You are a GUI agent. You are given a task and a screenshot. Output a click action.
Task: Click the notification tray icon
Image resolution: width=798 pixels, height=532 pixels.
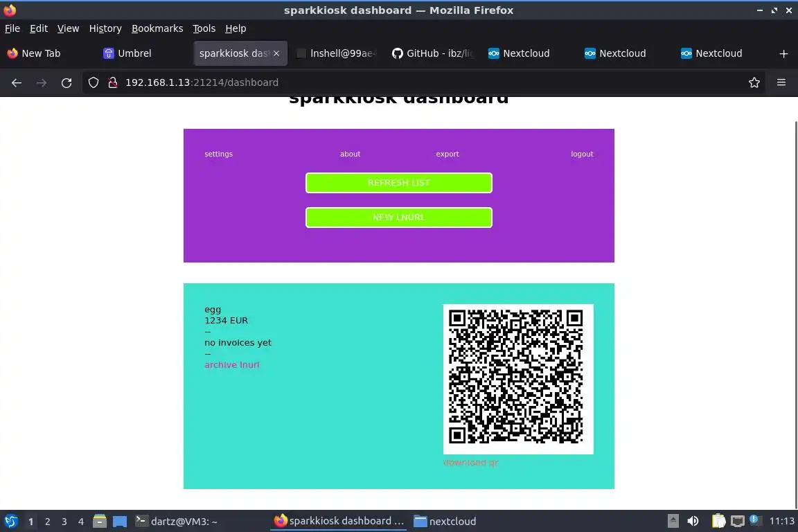755,520
